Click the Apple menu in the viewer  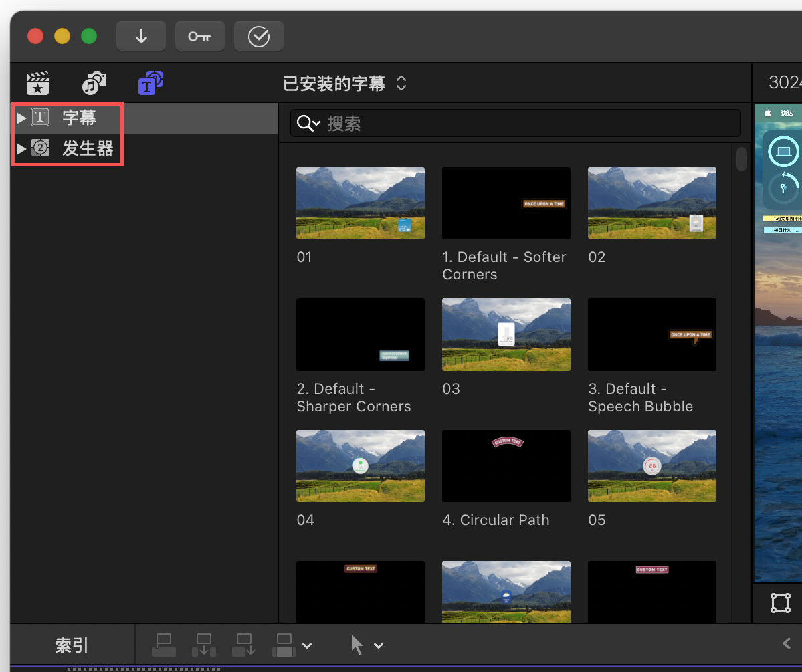pyautogui.click(x=767, y=113)
